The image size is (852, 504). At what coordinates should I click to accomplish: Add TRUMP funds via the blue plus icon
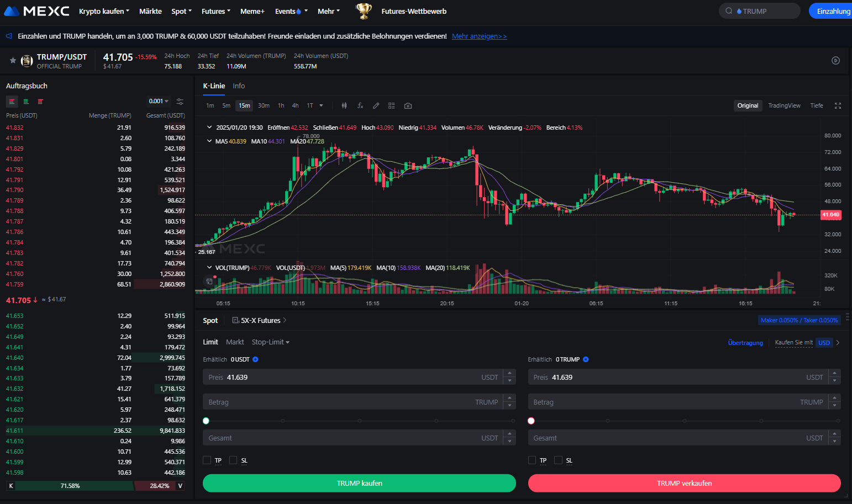click(586, 359)
